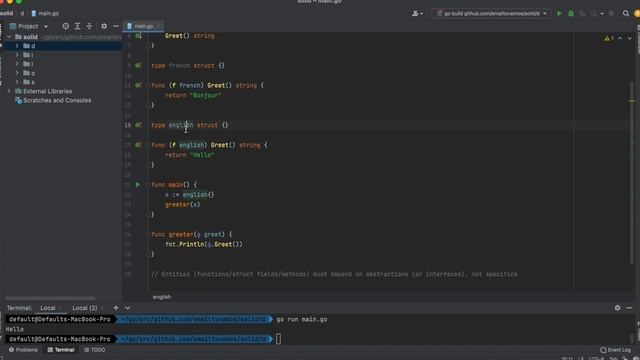Image resolution: width=640 pixels, height=360 pixels.
Task: Open the TODO tool window
Action: [95, 350]
